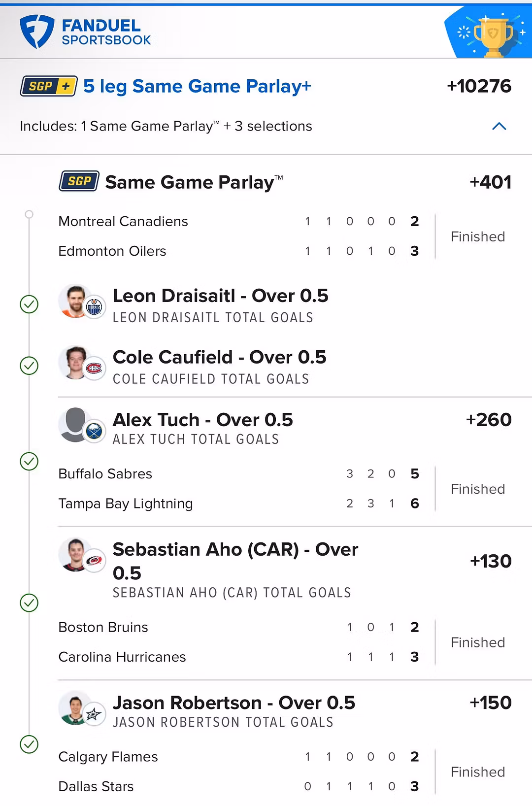532x806 pixels.
Task: Click the 5 leg Same Game Parlay+ heading
Action: click(x=197, y=86)
